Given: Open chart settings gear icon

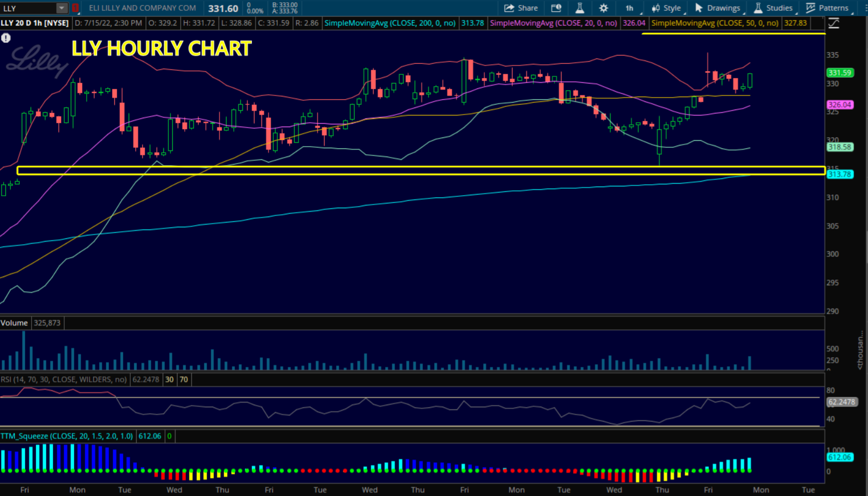Looking at the screenshot, I should 604,8.
